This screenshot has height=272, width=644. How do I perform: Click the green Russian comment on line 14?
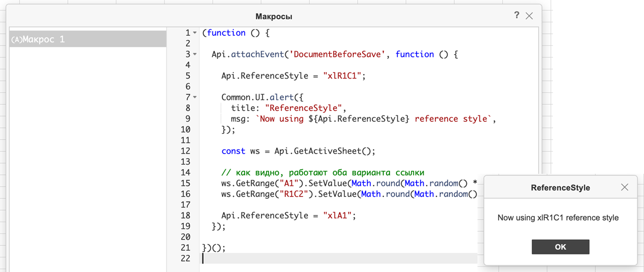323,173
